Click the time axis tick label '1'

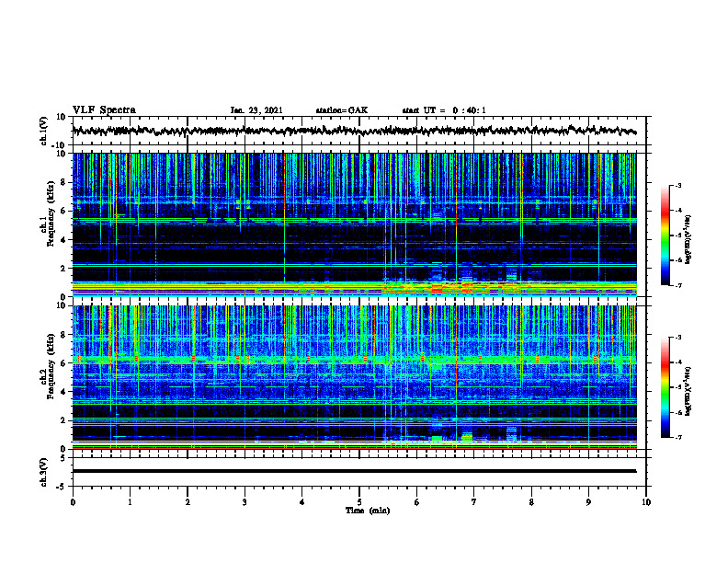click(130, 502)
